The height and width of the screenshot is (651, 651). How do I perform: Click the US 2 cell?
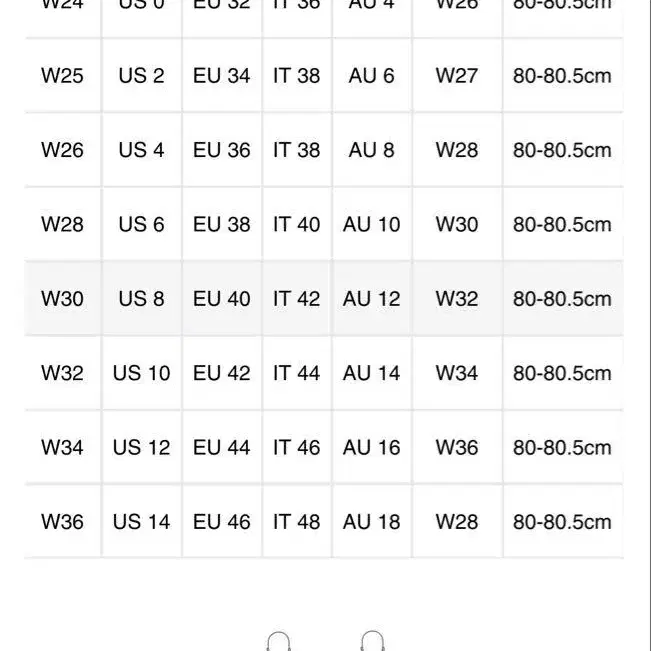point(142,76)
